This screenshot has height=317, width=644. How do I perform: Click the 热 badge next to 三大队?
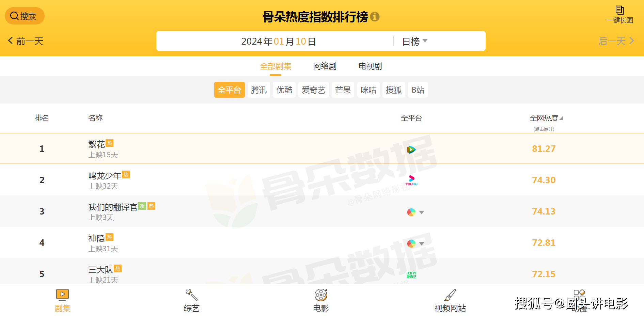point(118,268)
